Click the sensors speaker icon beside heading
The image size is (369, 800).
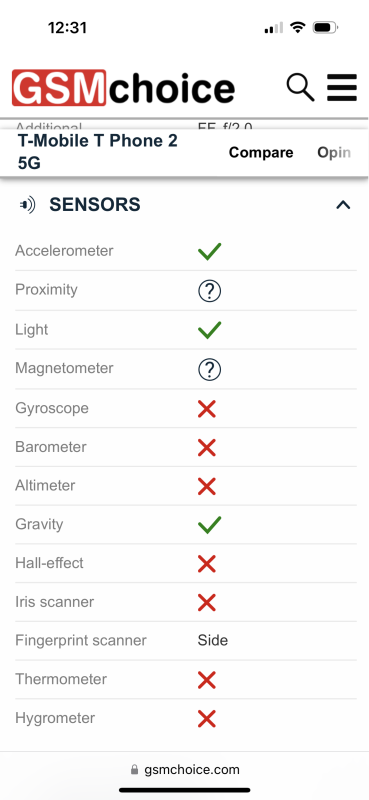[27, 205]
